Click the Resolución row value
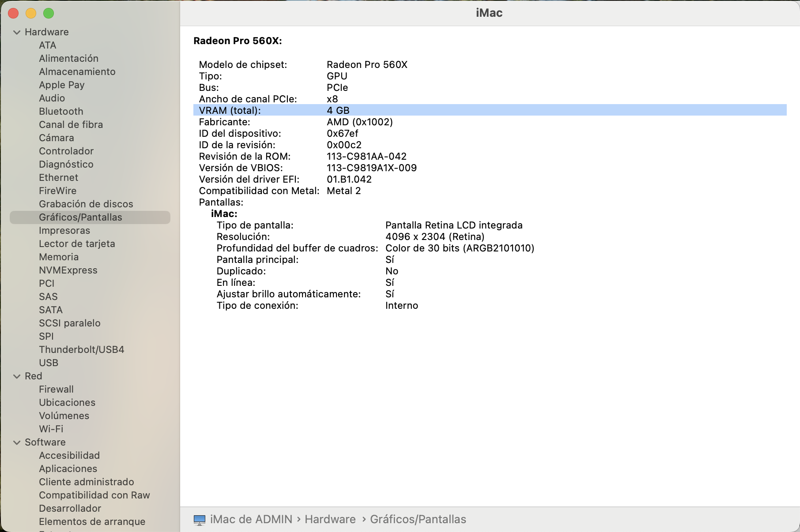The height and width of the screenshot is (532, 800). [434, 237]
